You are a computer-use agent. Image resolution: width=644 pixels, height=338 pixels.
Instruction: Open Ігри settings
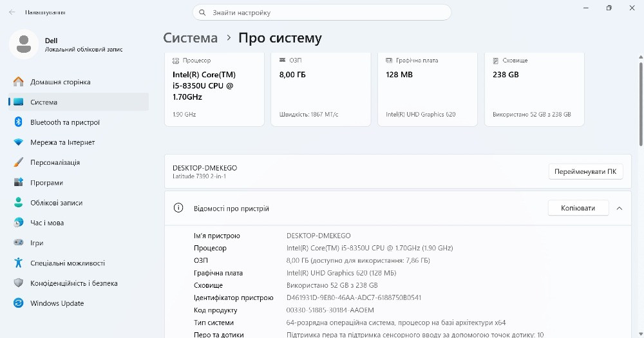(79, 243)
